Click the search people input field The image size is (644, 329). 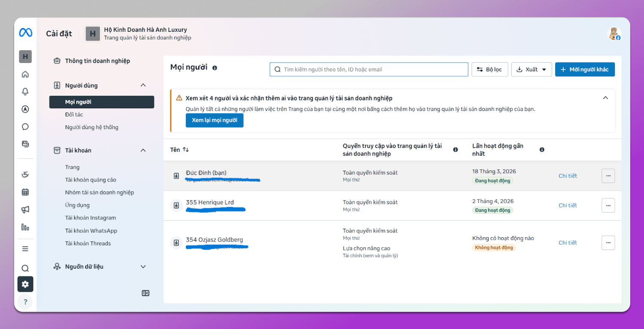click(x=369, y=69)
